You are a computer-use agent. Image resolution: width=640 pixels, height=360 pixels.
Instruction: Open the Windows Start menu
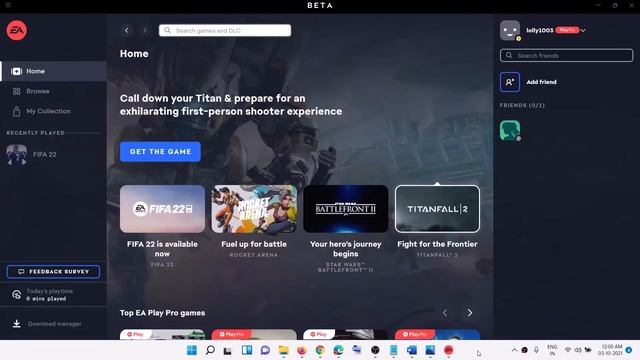point(192,350)
